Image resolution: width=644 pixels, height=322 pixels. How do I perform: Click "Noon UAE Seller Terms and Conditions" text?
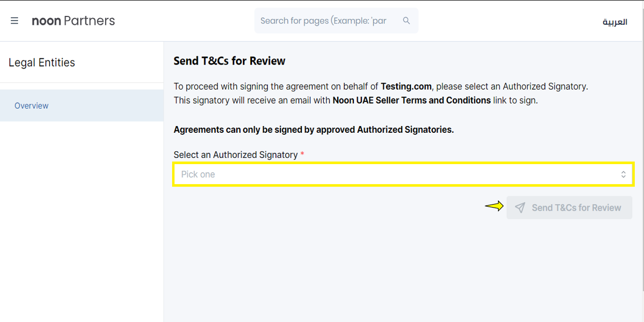click(411, 100)
